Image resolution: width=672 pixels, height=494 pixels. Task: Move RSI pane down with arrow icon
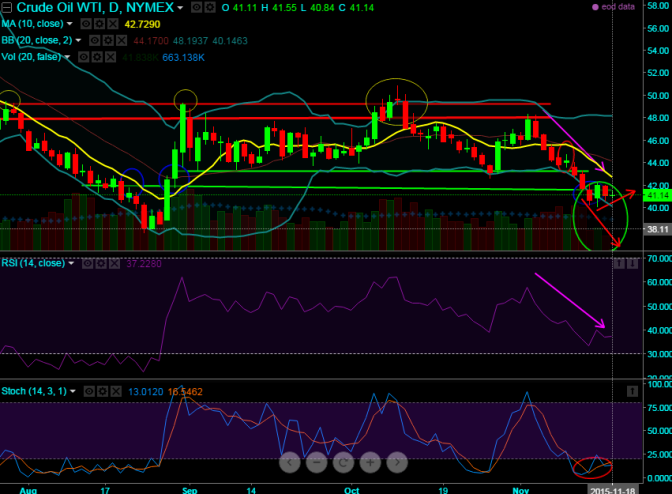[632, 263]
